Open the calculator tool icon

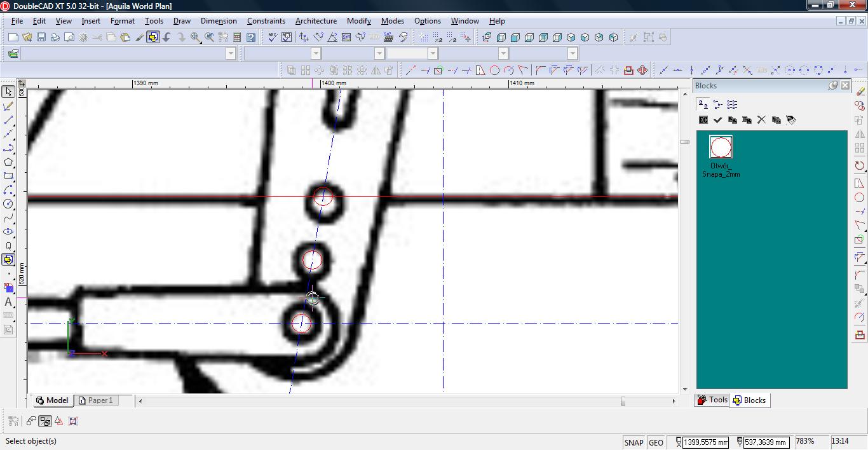[237, 37]
